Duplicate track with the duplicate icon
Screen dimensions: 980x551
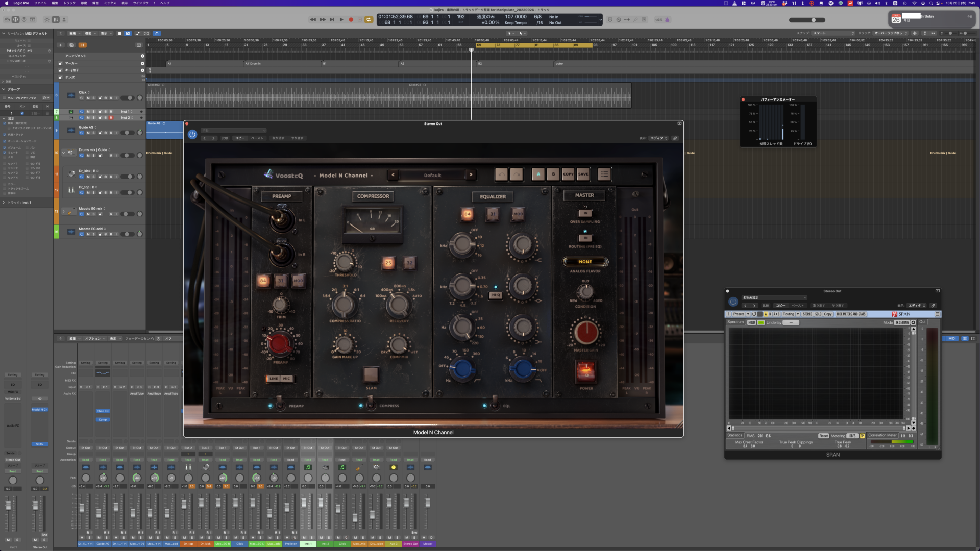(71, 45)
